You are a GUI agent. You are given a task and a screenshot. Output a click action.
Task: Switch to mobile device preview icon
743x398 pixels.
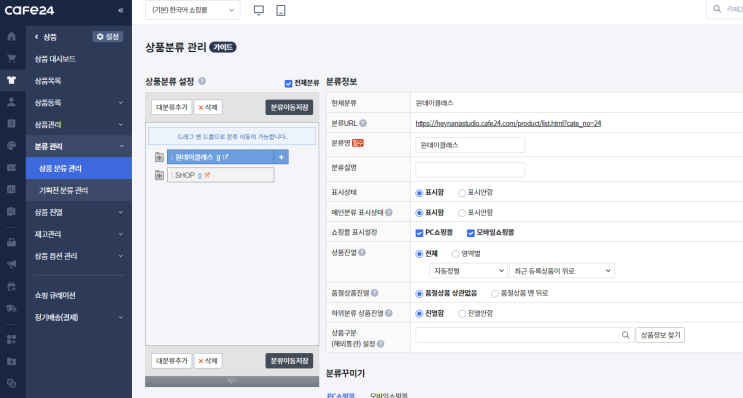[281, 10]
